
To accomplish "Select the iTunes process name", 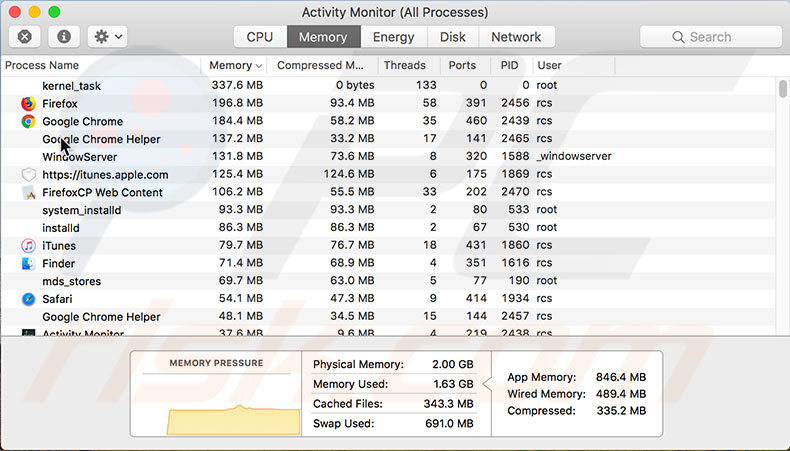I will pos(59,246).
